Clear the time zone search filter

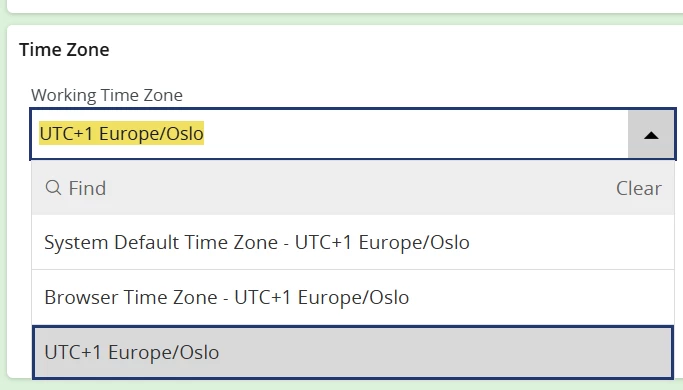point(639,188)
